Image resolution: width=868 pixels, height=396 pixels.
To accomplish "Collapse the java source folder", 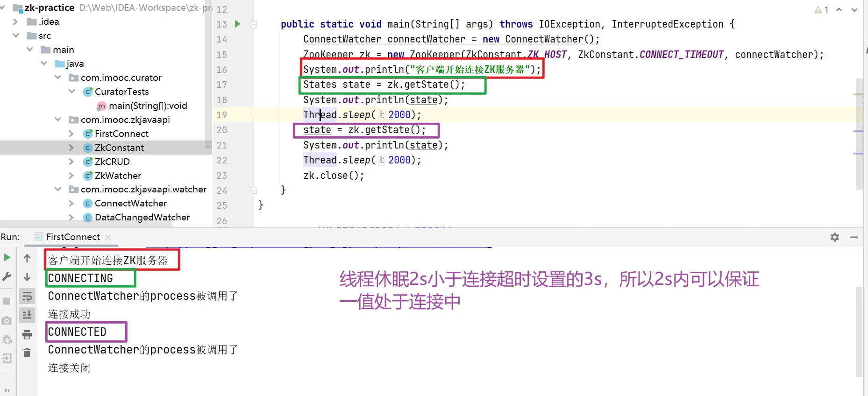I will (x=44, y=64).
